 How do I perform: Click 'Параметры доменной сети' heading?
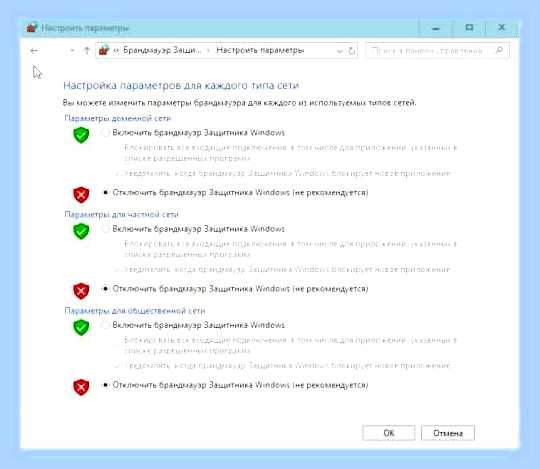click(117, 118)
